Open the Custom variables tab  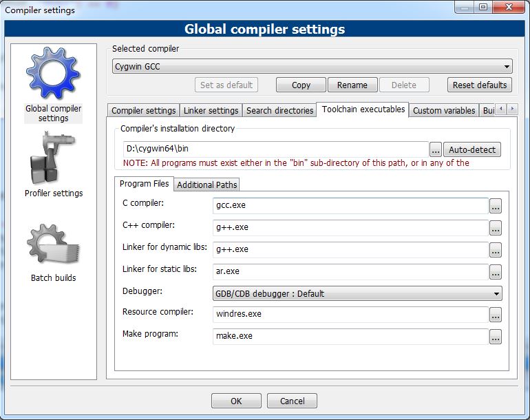coord(444,111)
